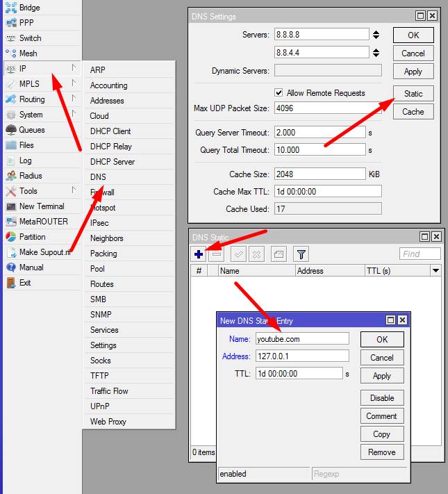
Task: Click the Static button in DNS Settings
Action: [413, 93]
